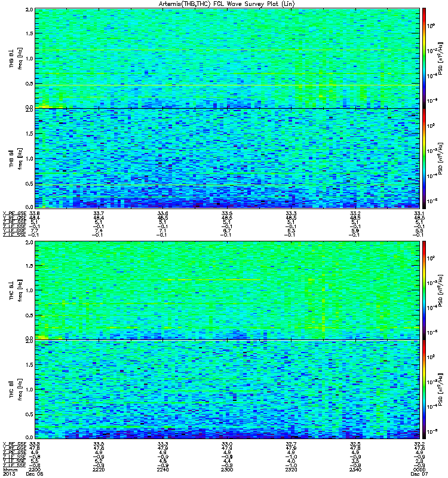The height and width of the screenshot is (478, 448).
Task: Click the 0.5 tick label on THC B∥ axis
Action: [29, 414]
